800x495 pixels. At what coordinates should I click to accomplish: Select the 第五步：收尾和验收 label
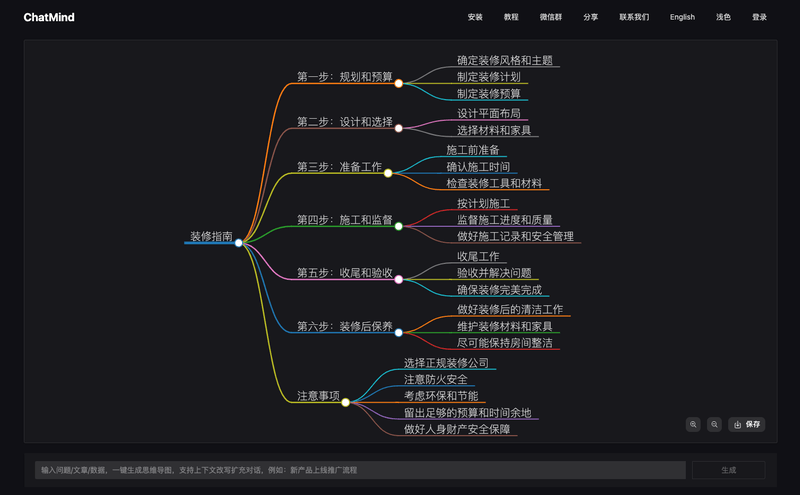(x=345, y=273)
